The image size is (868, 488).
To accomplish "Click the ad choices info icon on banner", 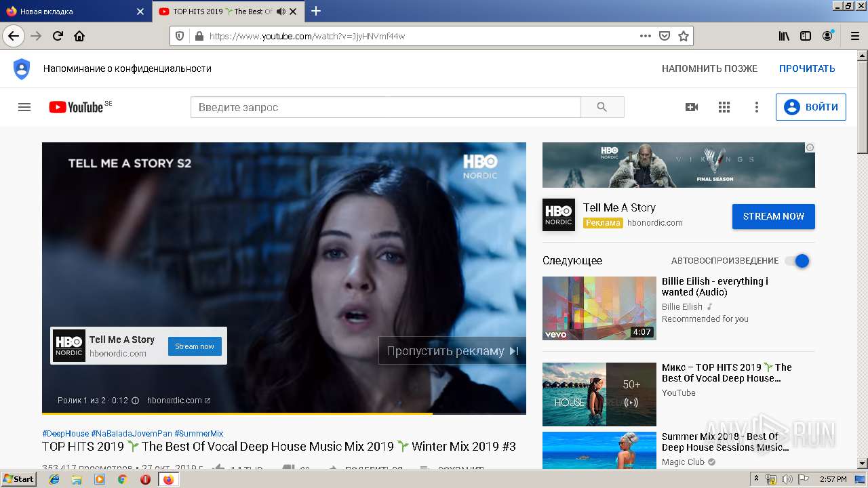I will coord(810,147).
